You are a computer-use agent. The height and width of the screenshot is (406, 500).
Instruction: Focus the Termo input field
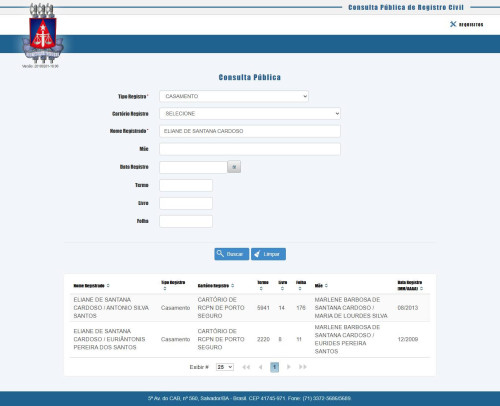click(186, 185)
